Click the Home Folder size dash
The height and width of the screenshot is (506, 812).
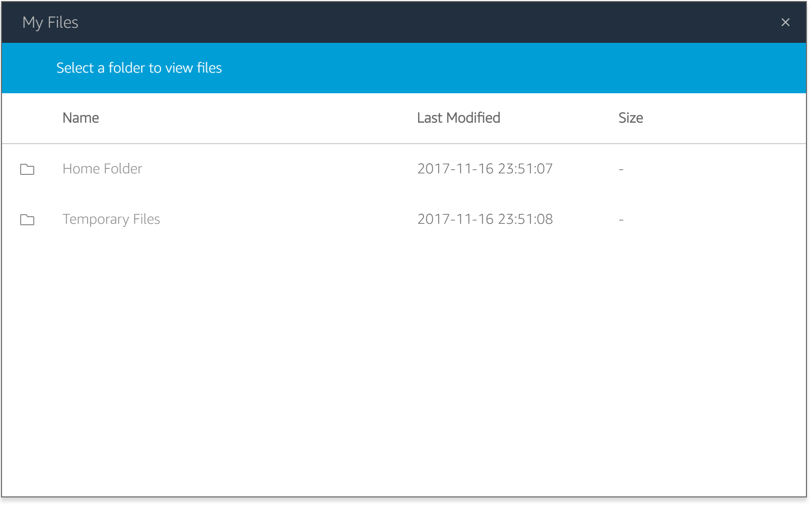pyautogui.click(x=621, y=169)
